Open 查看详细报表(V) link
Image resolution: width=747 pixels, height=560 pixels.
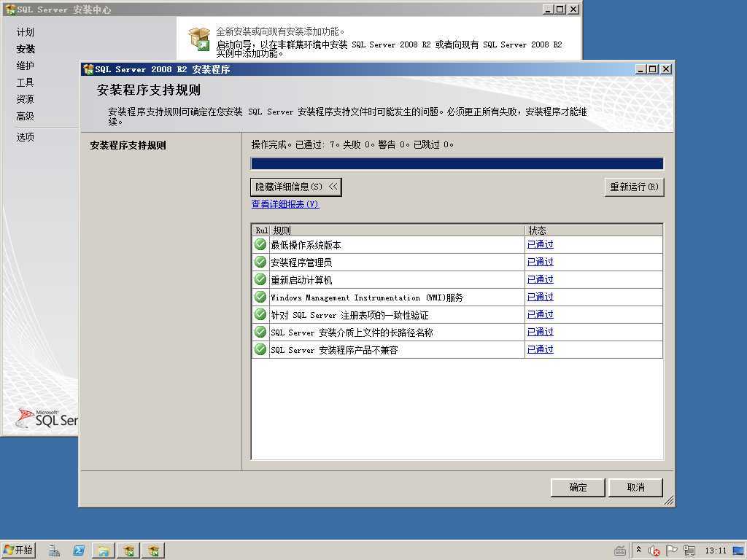285,204
